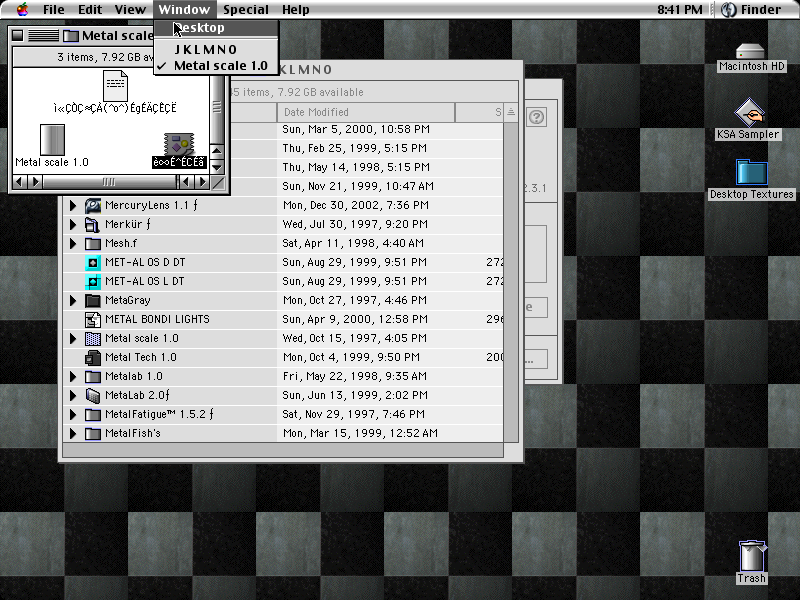Select the "Sun, Mar 5, 2000, 10:58 PM" date cell
Viewport: 800px width, 600px height.
coord(356,130)
